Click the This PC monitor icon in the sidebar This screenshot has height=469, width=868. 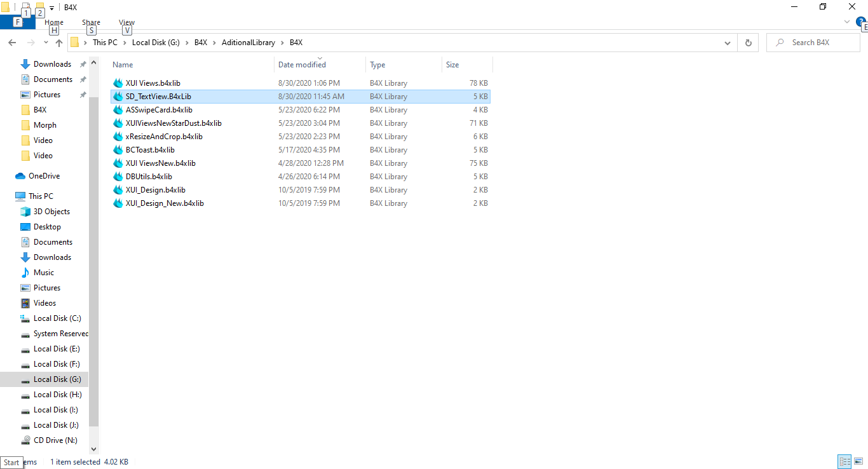(20, 196)
